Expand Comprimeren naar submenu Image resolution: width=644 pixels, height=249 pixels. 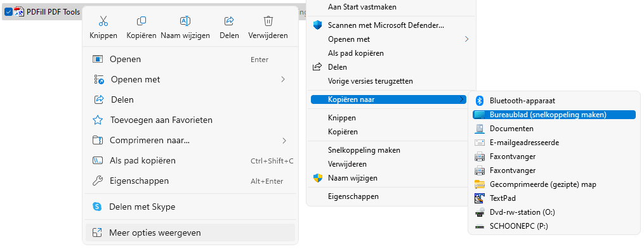pyautogui.click(x=284, y=141)
